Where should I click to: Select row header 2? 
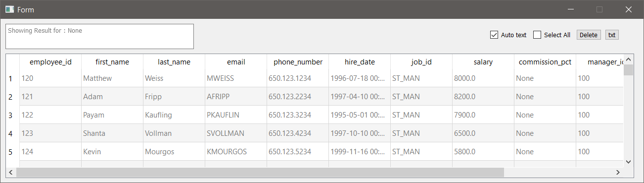click(x=12, y=97)
